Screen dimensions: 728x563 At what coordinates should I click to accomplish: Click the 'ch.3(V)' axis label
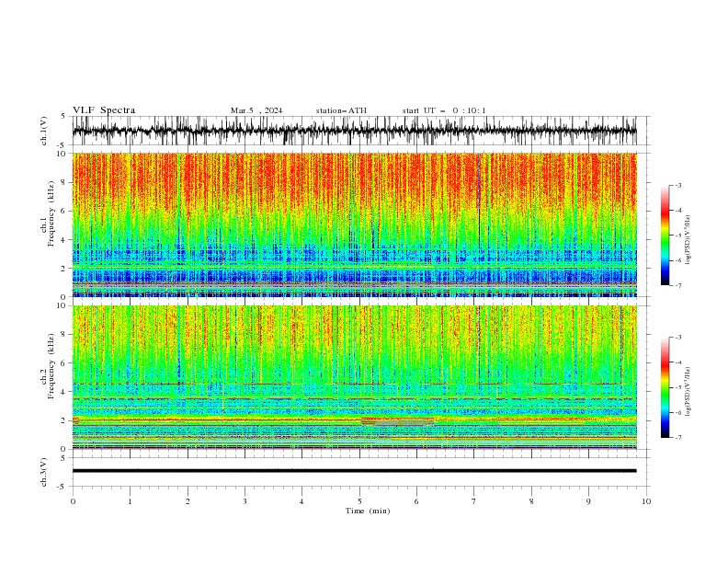pos(44,472)
